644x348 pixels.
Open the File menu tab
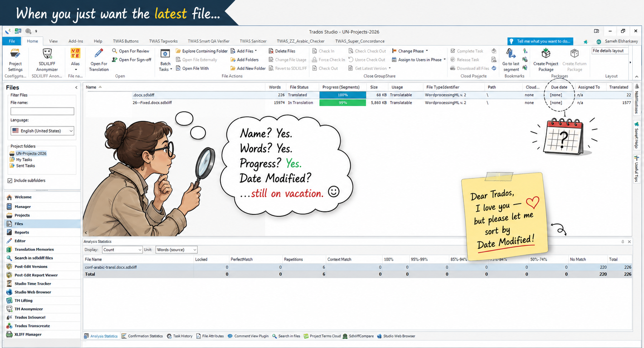pos(12,41)
